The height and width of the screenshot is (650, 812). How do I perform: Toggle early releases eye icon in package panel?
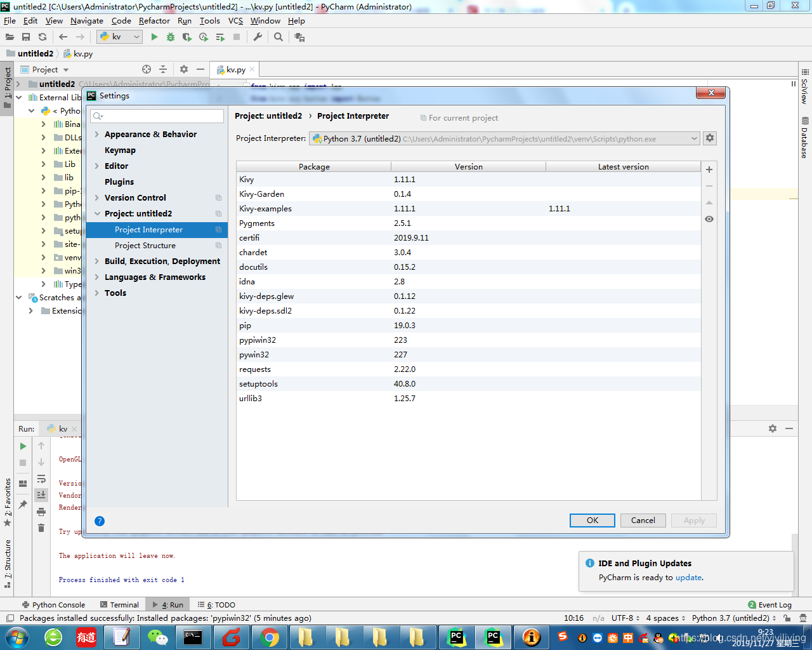[709, 218]
